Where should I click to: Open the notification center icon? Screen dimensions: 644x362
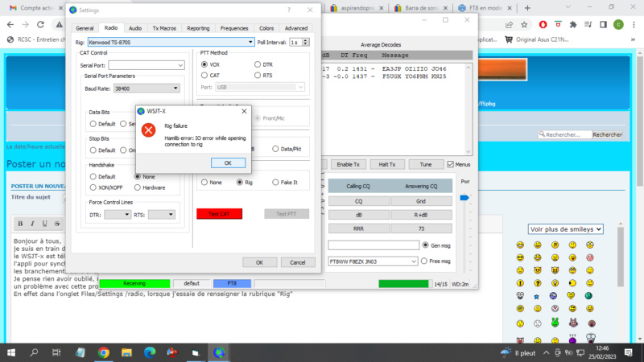629,352
